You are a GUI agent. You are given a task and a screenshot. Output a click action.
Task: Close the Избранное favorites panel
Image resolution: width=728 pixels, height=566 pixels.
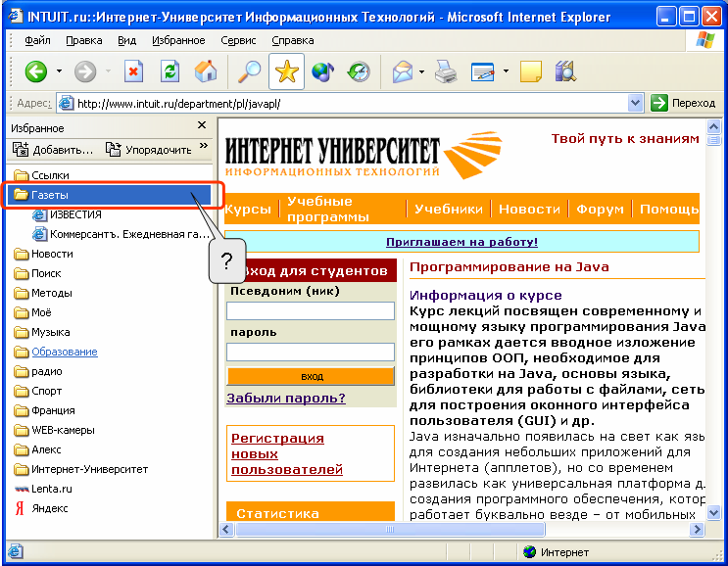[x=202, y=124]
